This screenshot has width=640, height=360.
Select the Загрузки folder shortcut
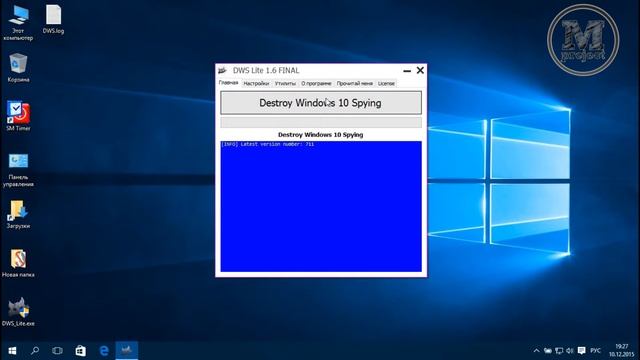point(18,214)
